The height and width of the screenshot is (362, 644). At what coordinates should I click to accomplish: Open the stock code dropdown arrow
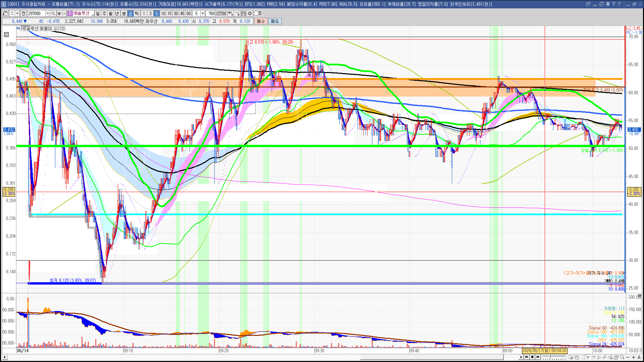(48, 13)
